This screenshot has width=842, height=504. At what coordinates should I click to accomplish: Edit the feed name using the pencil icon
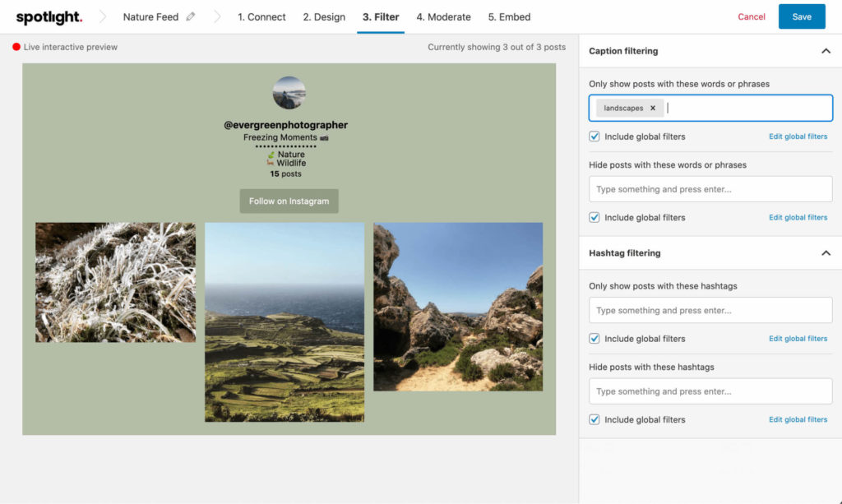click(x=190, y=16)
